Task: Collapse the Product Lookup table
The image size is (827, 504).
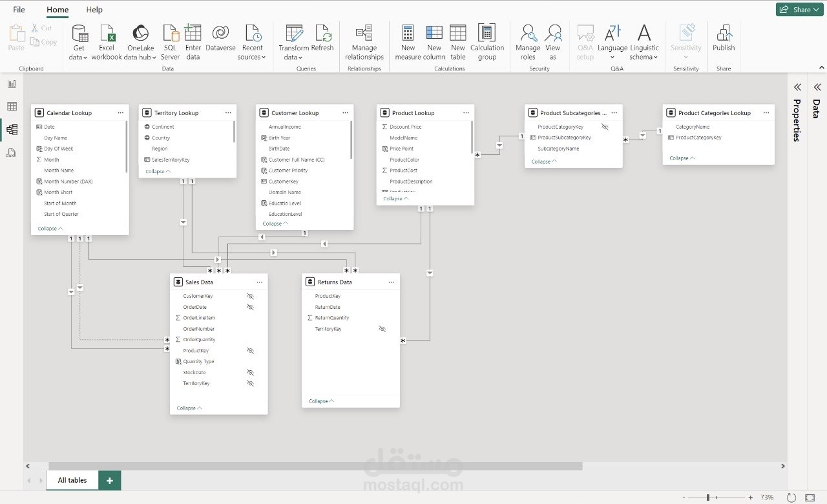Action: click(x=396, y=199)
